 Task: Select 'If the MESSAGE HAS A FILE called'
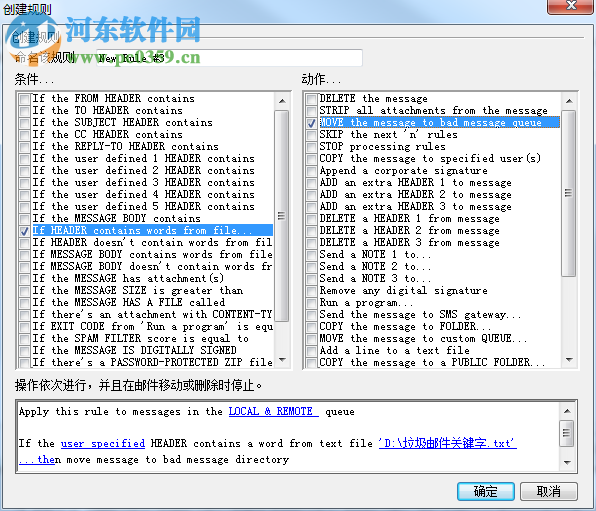coord(128,303)
